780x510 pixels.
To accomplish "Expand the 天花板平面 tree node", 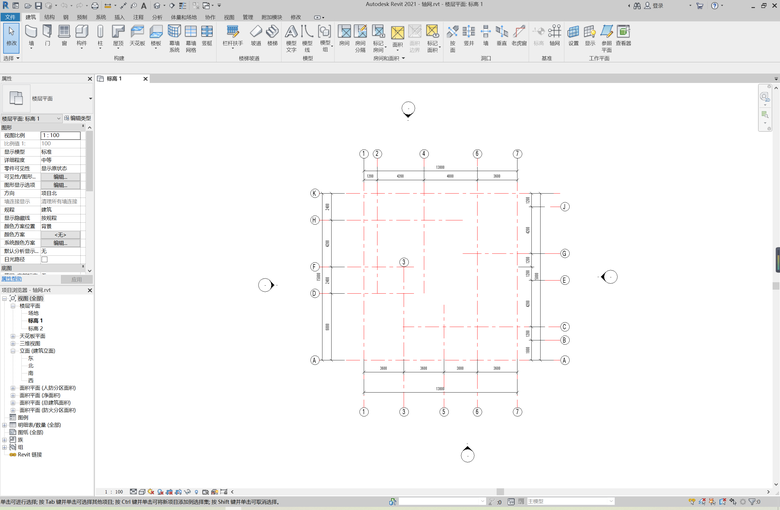I will coord(14,336).
